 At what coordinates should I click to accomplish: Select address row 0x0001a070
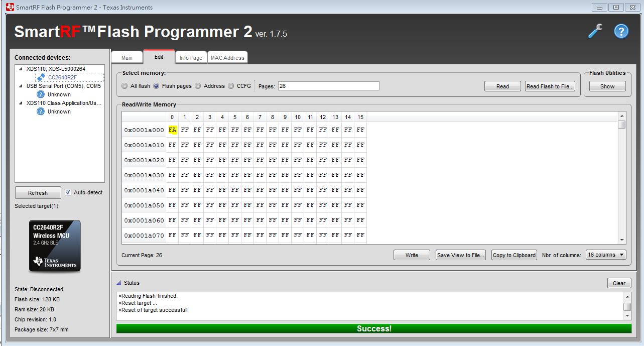tap(144, 236)
